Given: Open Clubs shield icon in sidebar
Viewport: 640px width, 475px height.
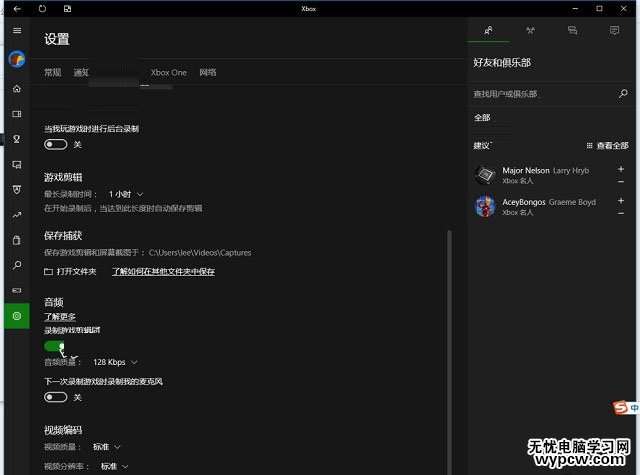Looking at the screenshot, I should click(x=17, y=190).
